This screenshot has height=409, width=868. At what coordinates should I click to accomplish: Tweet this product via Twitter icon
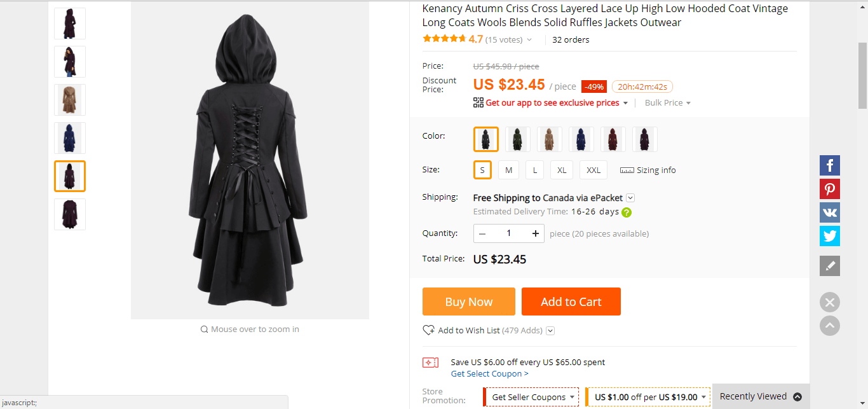coord(830,236)
